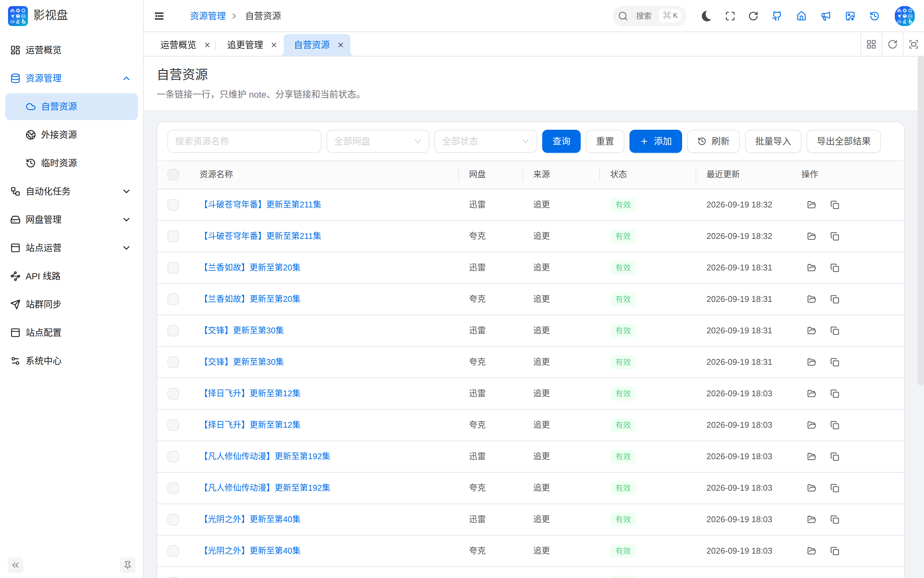Click the 查询 button

[561, 141]
